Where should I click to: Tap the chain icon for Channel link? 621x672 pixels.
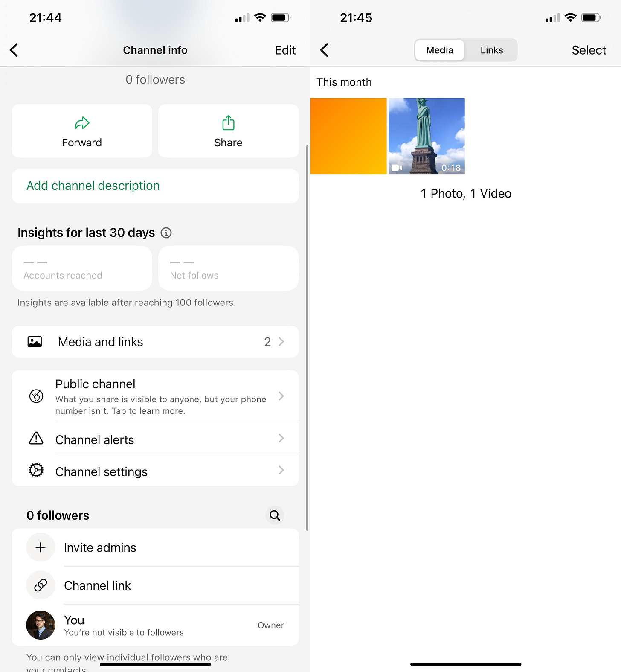41,585
